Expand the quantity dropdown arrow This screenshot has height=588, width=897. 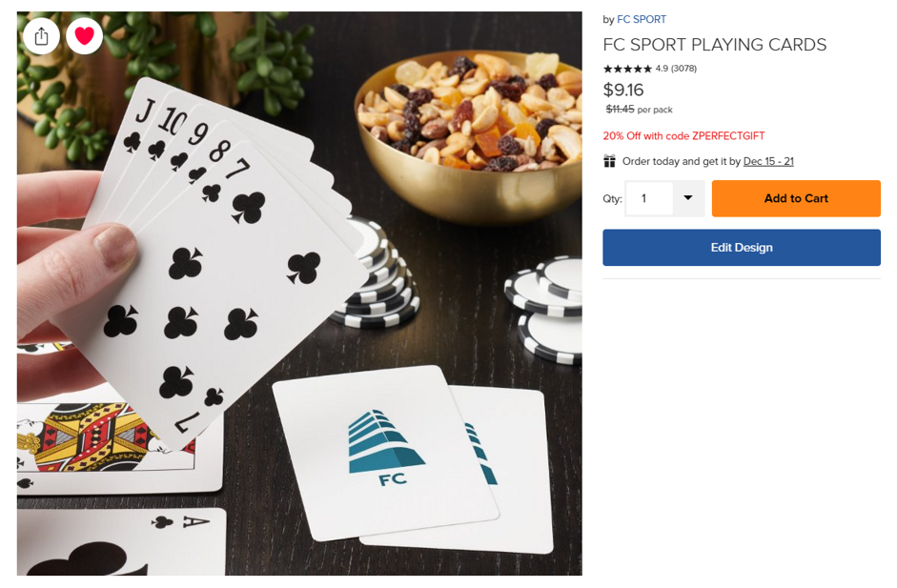coord(688,198)
